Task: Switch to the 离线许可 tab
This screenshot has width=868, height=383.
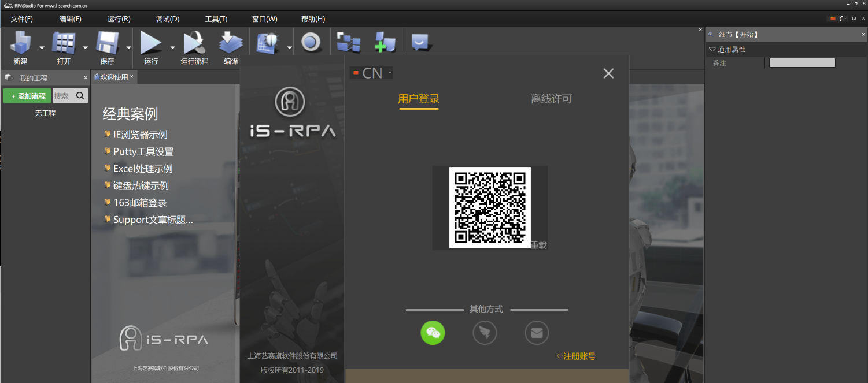Action: tap(551, 99)
